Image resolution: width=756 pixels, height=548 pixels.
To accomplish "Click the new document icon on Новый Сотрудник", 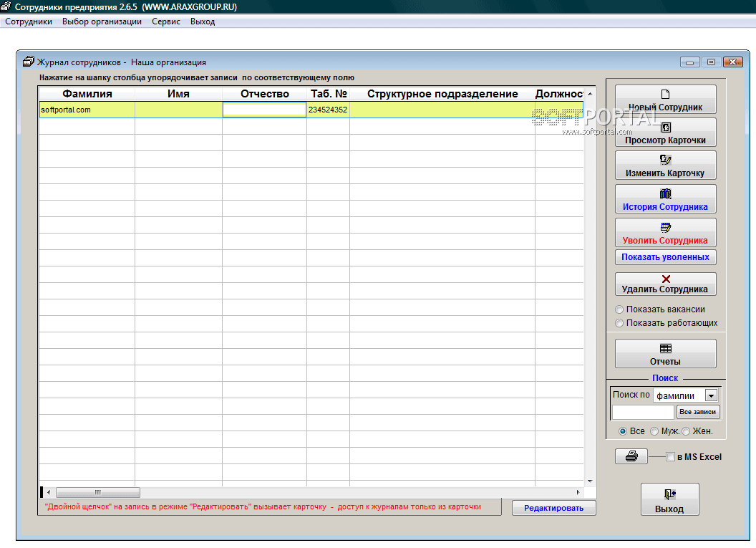I will click(665, 94).
